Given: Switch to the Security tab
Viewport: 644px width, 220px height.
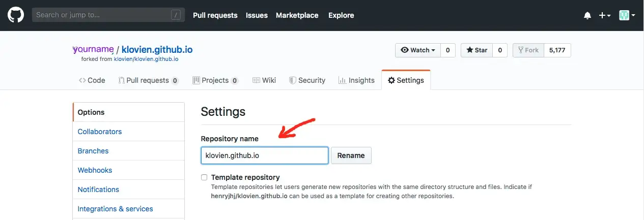Looking at the screenshot, I should click(307, 80).
